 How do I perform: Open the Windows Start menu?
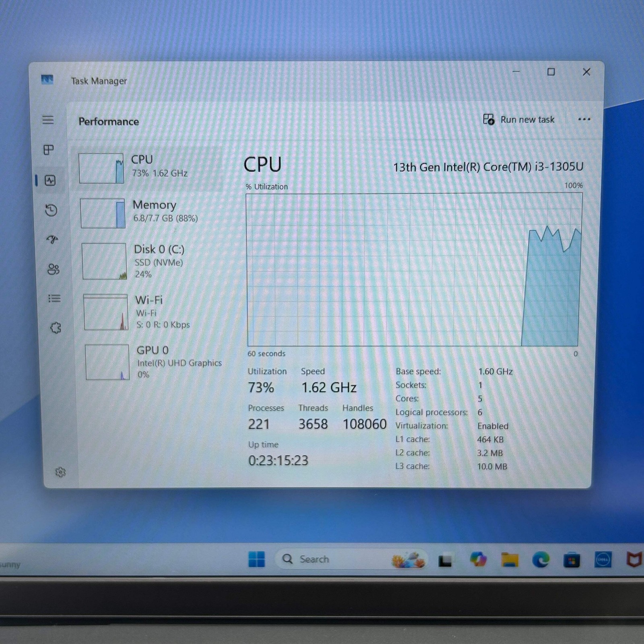pyautogui.click(x=256, y=559)
